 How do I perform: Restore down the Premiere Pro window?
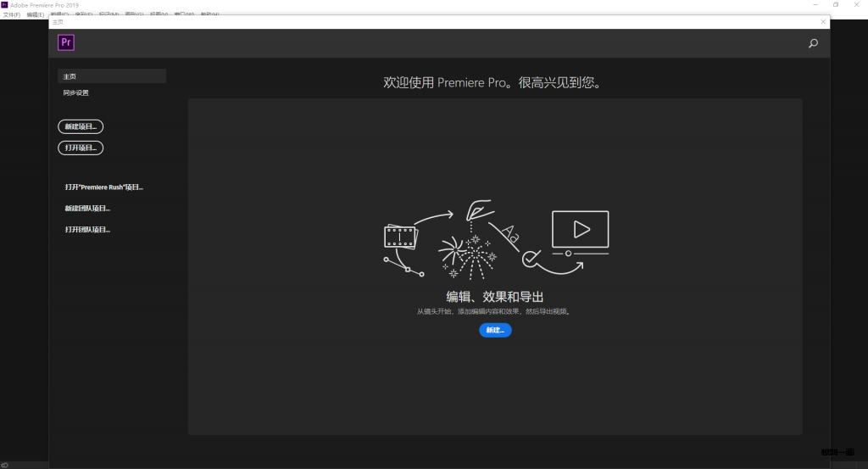click(835, 4)
